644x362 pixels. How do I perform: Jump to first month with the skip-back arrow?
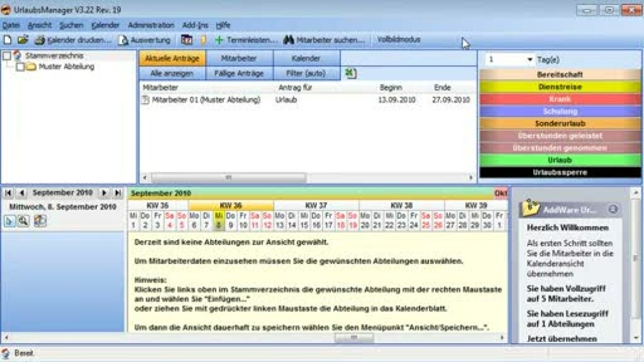(x=9, y=193)
